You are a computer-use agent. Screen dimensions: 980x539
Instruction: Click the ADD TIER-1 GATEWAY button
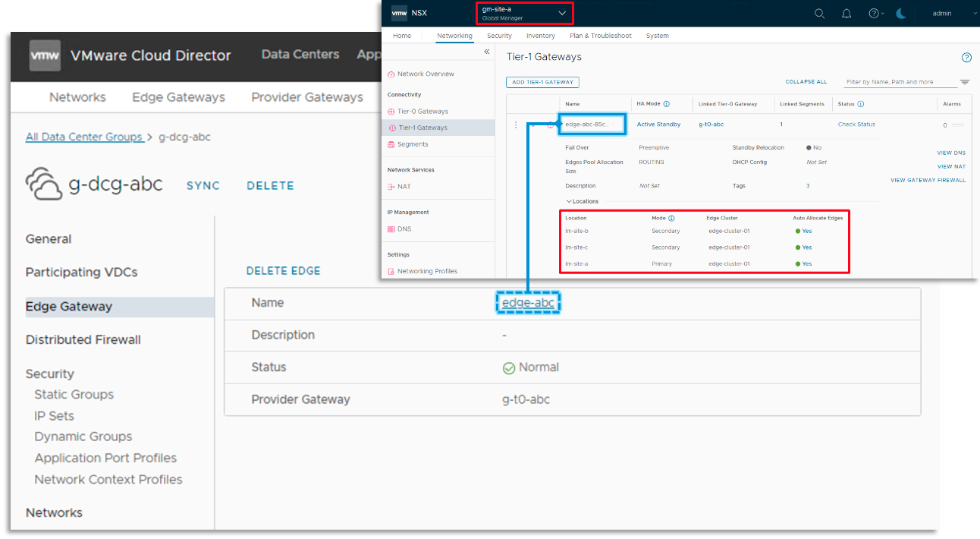pos(542,82)
